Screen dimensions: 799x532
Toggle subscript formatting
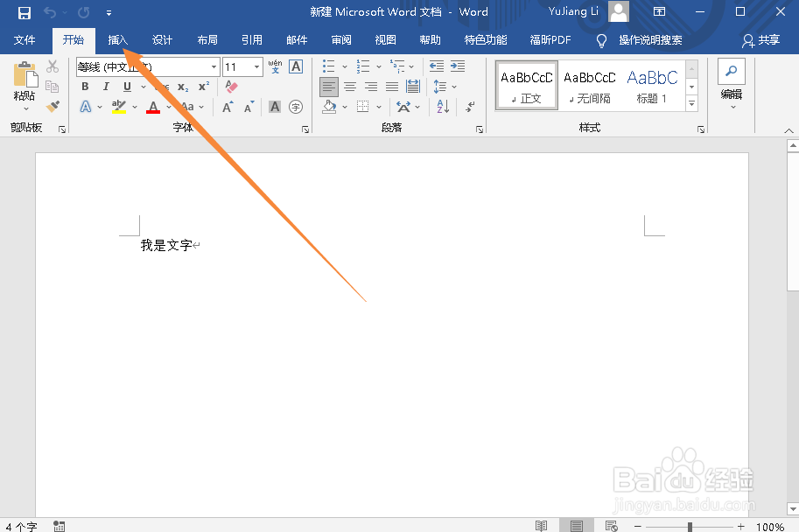click(183, 87)
